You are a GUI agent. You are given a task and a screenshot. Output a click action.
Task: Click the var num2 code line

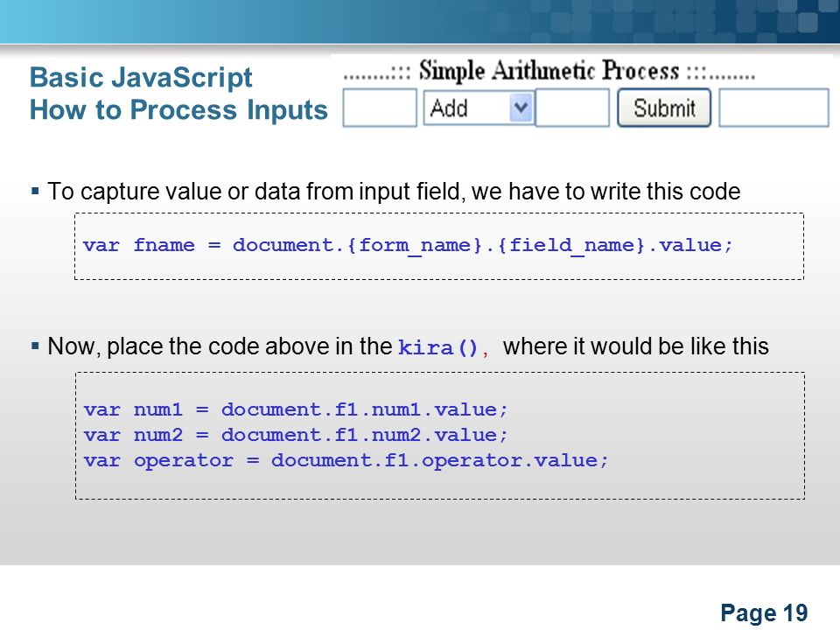pos(296,435)
